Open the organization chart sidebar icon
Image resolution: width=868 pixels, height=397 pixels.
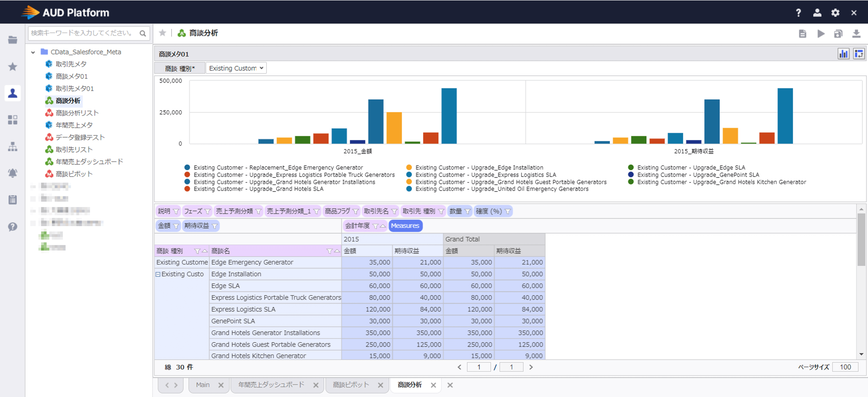[x=13, y=147]
